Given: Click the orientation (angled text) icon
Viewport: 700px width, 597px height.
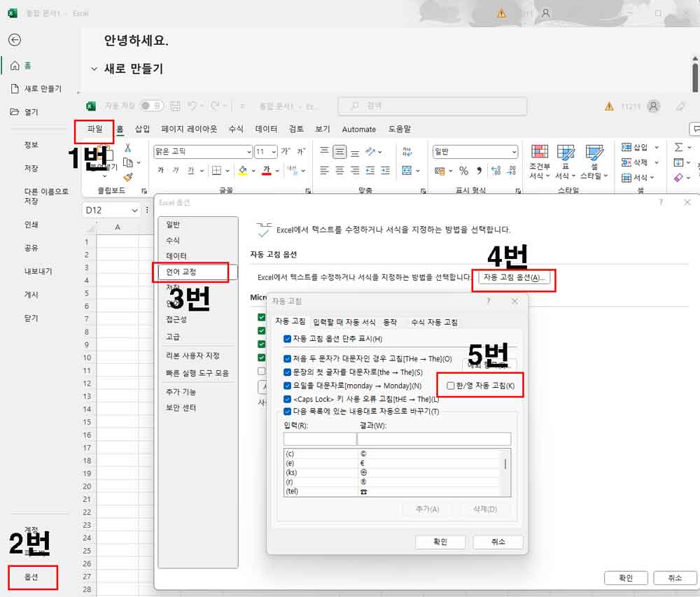Looking at the screenshot, I should pos(370,151).
